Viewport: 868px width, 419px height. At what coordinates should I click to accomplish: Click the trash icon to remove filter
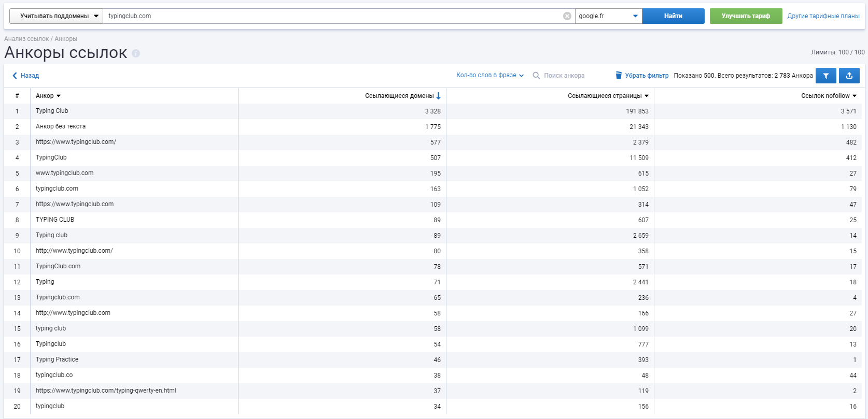pyautogui.click(x=618, y=76)
